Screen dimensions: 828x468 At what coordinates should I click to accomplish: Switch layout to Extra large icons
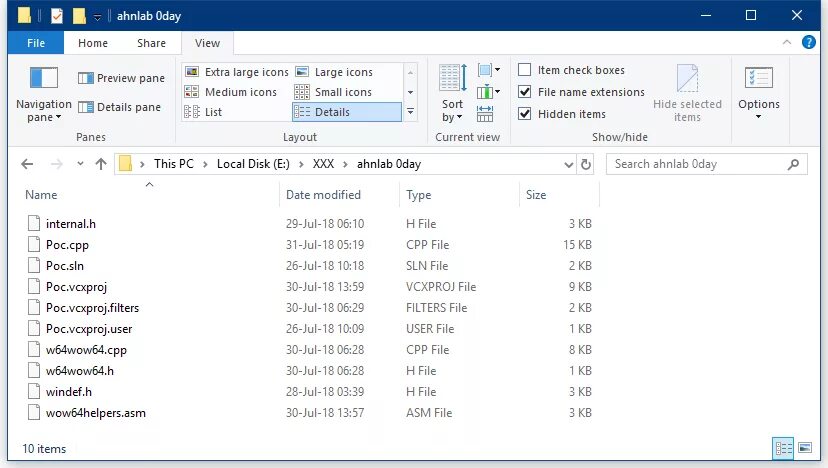(x=237, y=72)
